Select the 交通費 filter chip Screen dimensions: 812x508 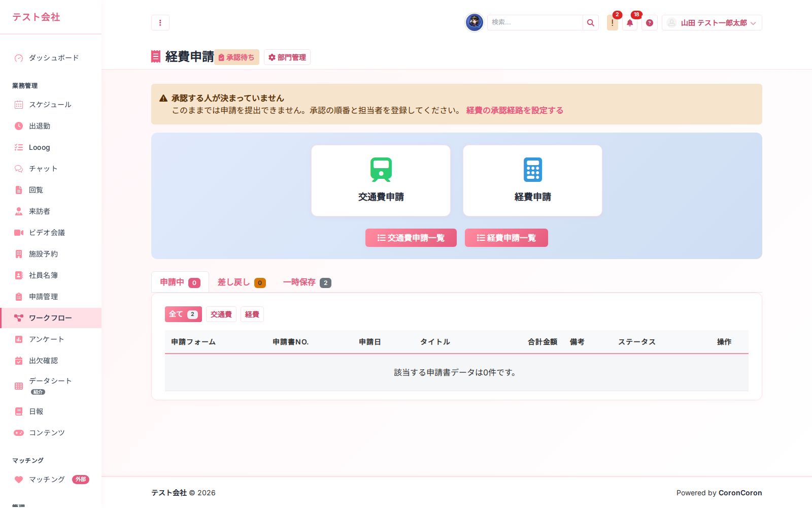(221, 314)
